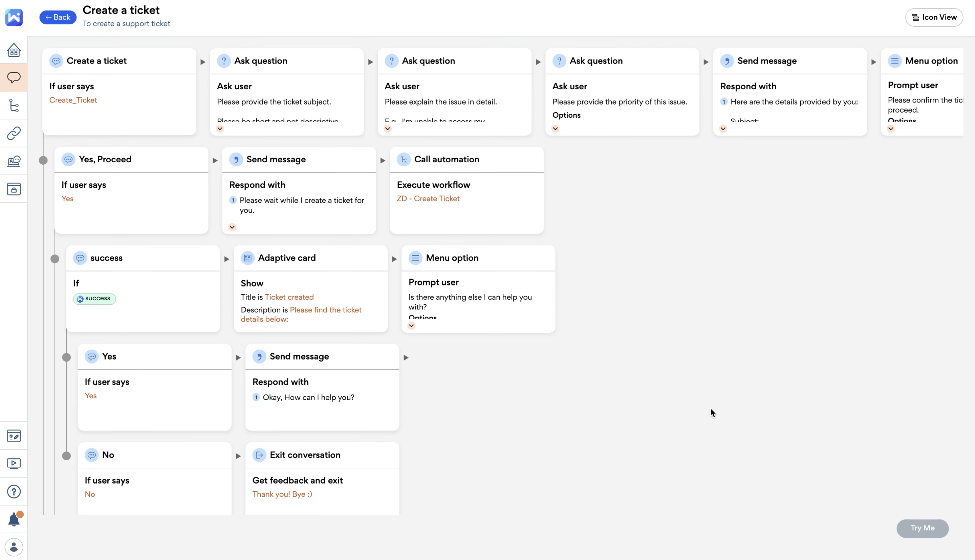Expand the priority Ask question card options
The width and height of the screenshot is (975, 560).
point(555,129)
